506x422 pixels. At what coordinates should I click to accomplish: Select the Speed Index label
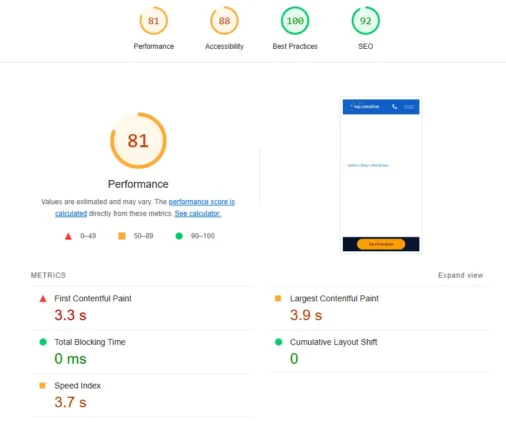coord(77,386)
